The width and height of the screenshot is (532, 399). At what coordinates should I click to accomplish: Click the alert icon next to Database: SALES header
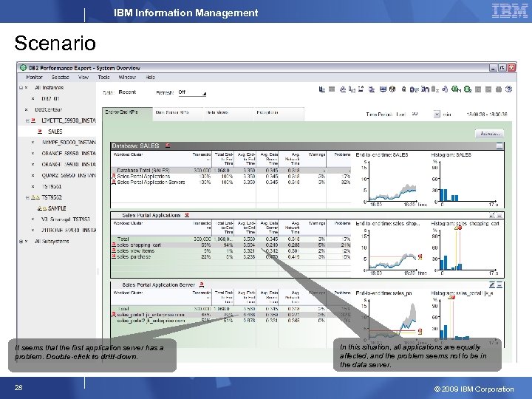(x=168, y=146)
